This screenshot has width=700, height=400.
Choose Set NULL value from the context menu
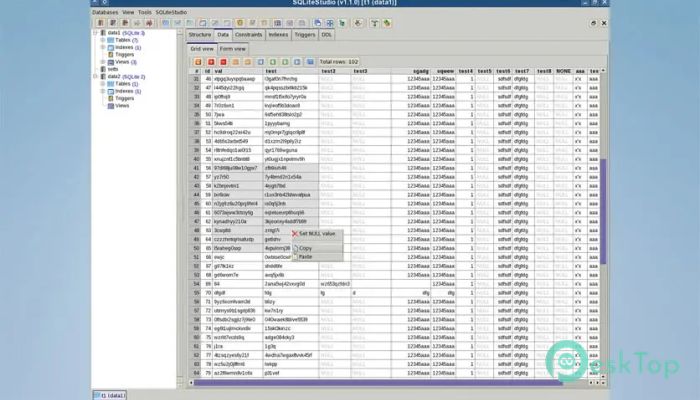click(x=317, y=233)
